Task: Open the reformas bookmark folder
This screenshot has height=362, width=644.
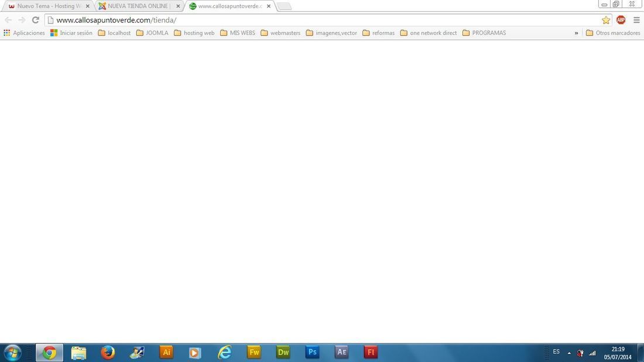Action: [378, 33]
